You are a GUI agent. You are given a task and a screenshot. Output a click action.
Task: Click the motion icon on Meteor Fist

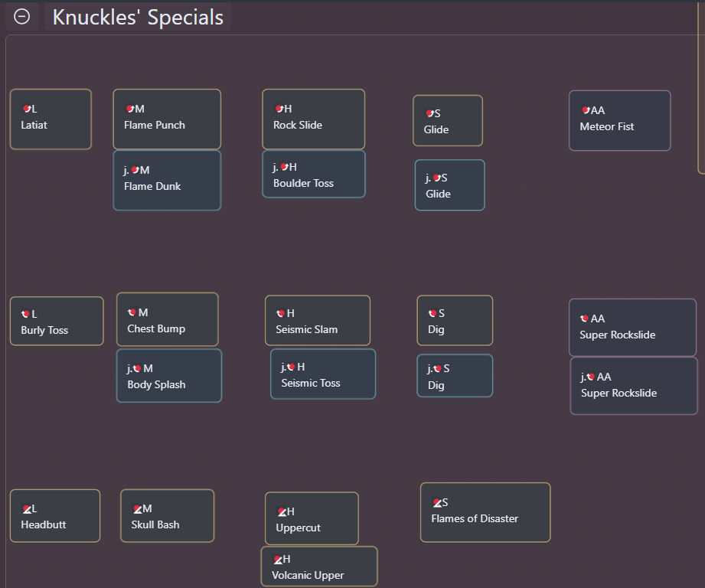(586, 110)
